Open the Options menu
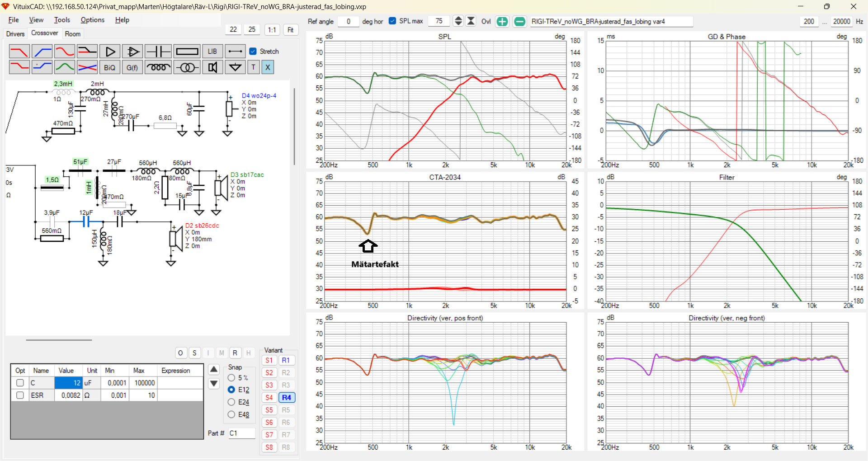Viewport: 868px width, 461px height. point(93,20)
